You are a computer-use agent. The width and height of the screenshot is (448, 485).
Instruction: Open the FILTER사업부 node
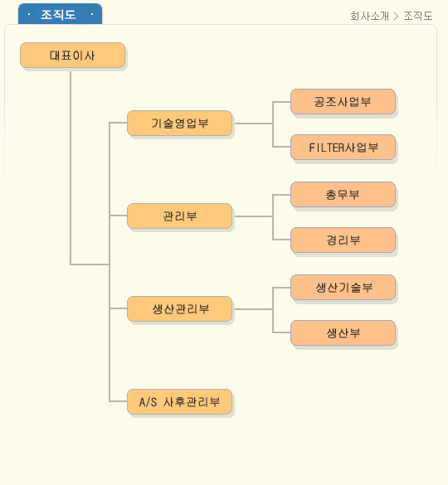tap(343, 148)
